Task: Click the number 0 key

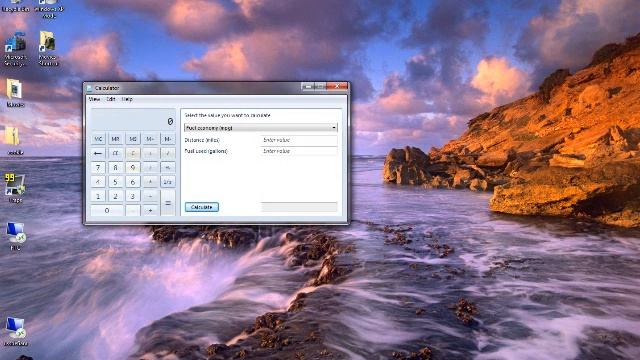Action: 107,211
